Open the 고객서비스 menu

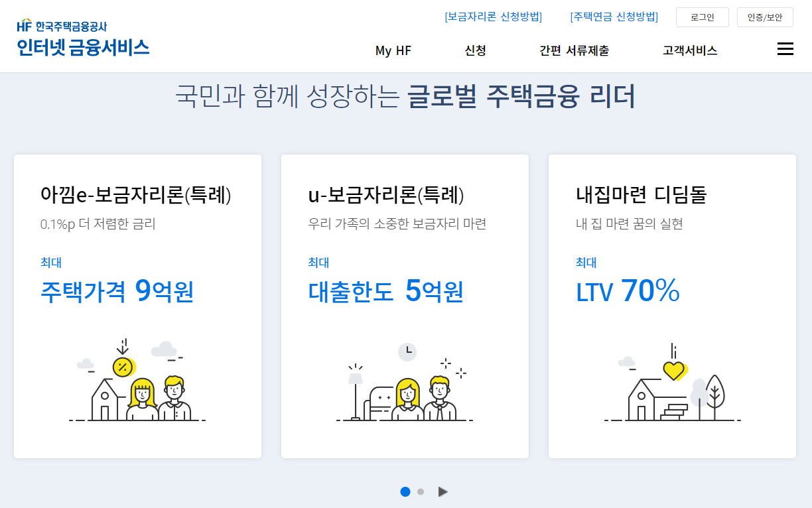690,50
